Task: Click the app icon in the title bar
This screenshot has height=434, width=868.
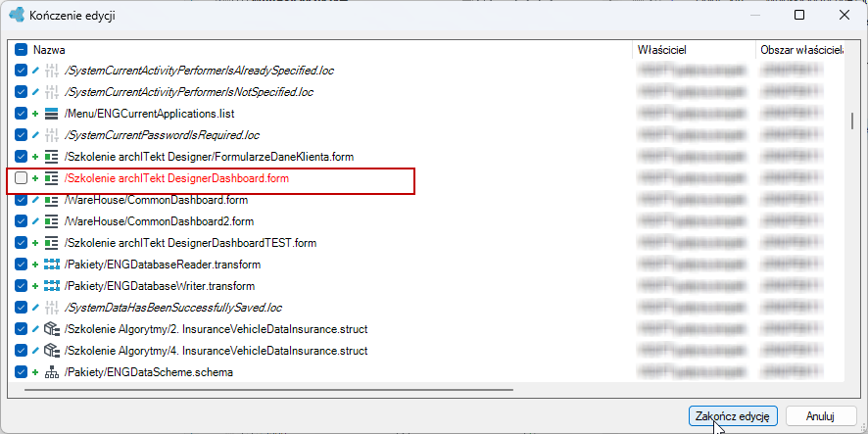Action: [x=17, y=15]
